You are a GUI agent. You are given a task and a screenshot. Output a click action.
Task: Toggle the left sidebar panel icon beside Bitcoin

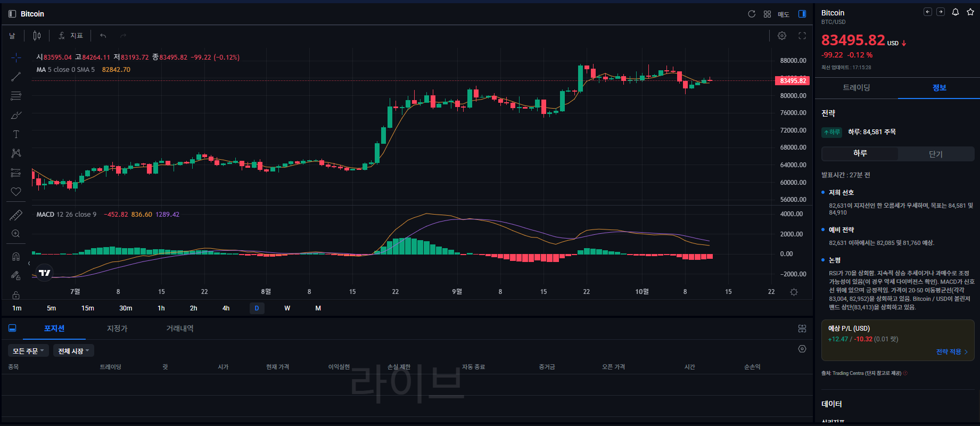point(12,14)
